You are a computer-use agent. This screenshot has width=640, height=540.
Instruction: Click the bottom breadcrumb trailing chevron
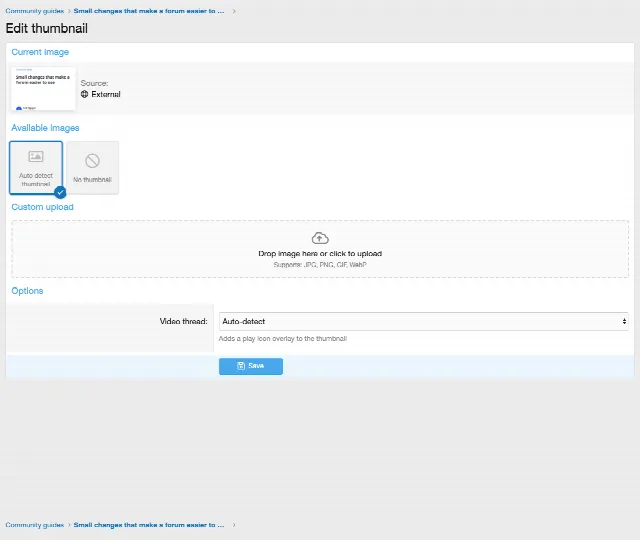234,525
